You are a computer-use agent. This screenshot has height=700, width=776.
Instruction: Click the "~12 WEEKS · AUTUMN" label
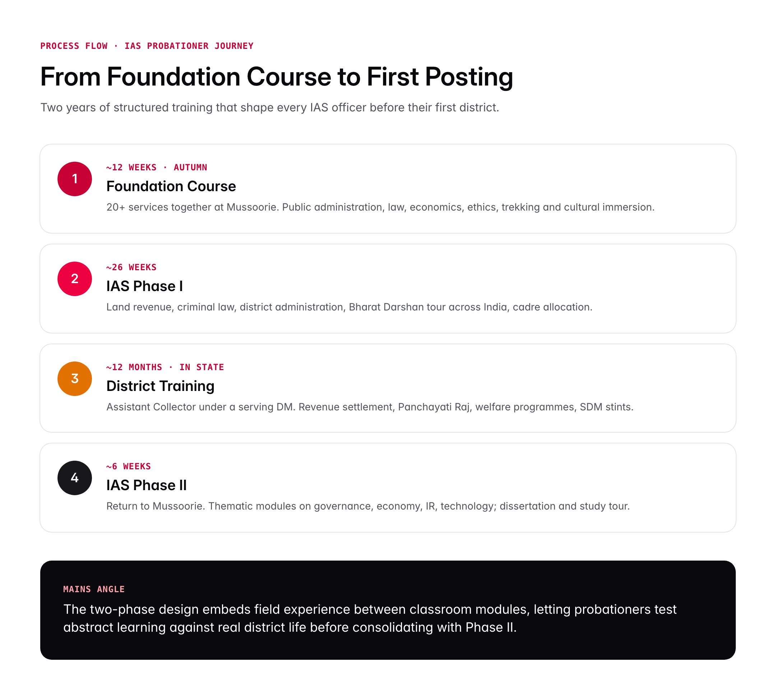coord(157,168)
